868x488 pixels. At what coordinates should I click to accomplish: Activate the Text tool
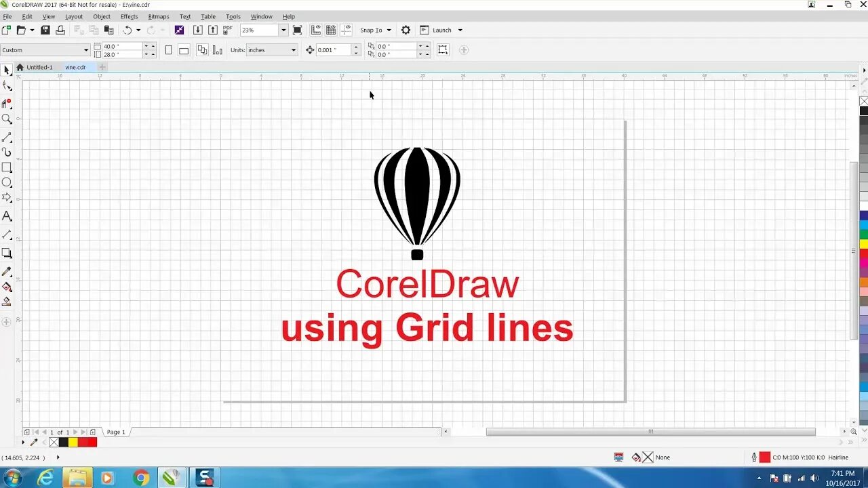pos(7,216)
